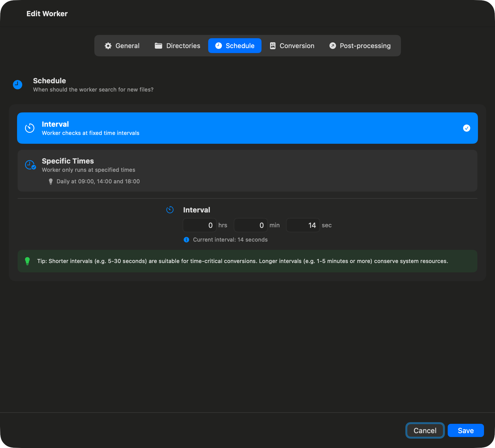Click the timer icon in the Interval card

coord(30,128)
